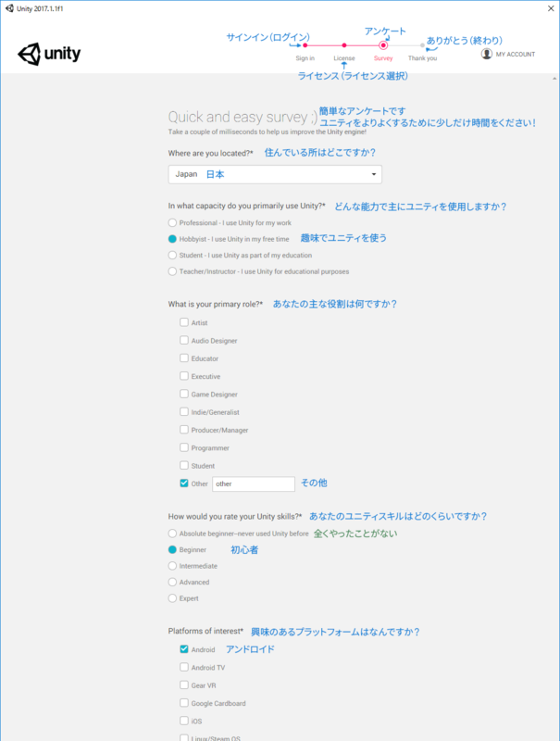Select the Indie/Generalist checkbox
Viewport: 560px width, 741px height.
[184, 411]
